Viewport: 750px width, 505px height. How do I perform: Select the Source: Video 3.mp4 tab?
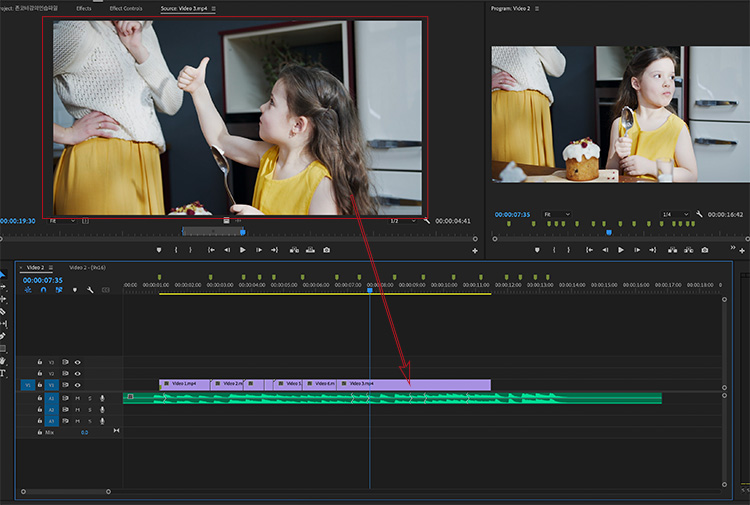click(184, 9)
